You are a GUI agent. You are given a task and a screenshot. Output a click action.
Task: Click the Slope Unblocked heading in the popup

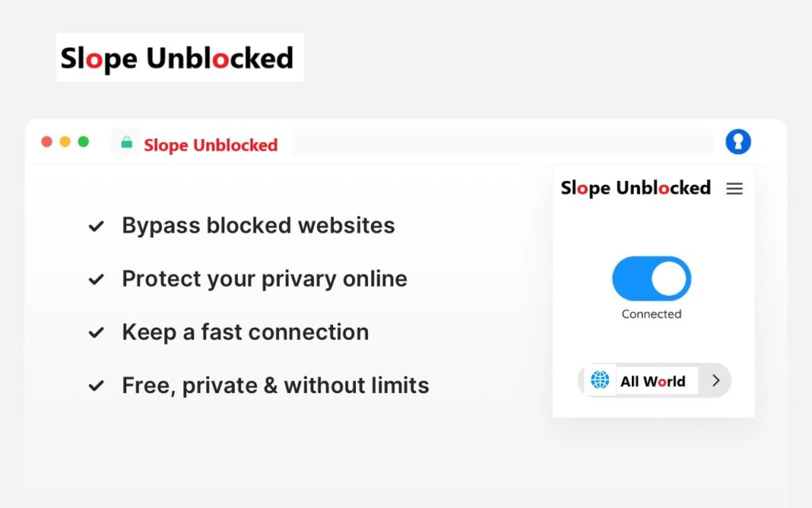pyautogui.click(x=634, y=188)
